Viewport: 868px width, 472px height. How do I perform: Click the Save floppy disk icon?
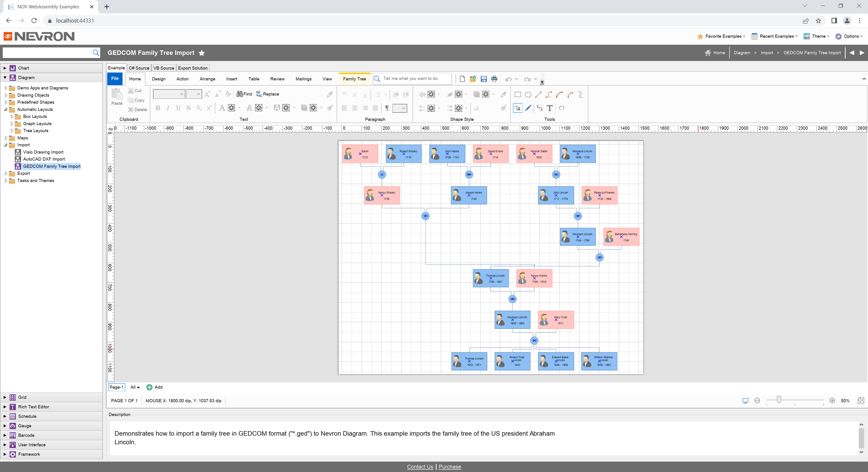(484, 79)
